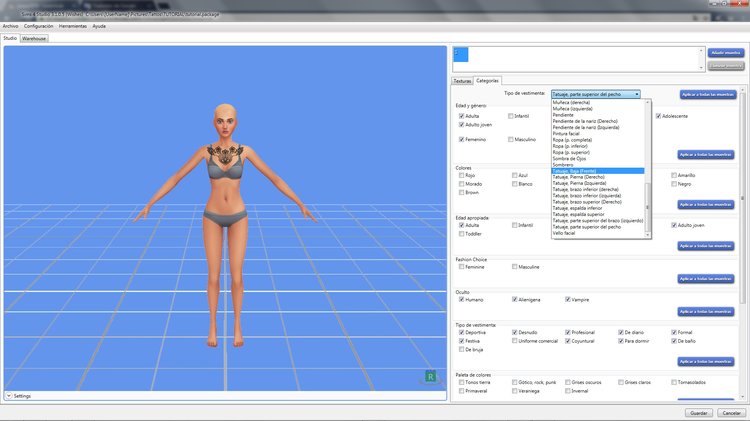
Task: Click the Añadir muestra button
Action: pyautogui.click(x=726, y=53)
